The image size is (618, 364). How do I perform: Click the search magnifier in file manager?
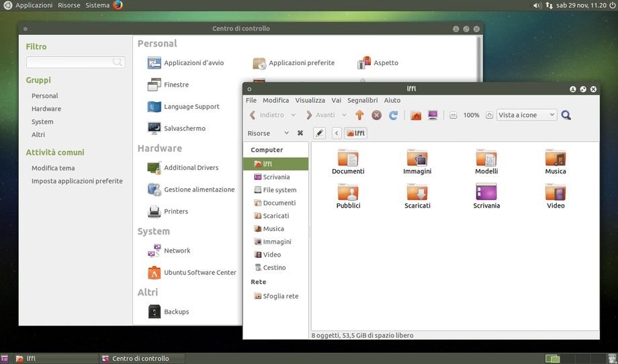pyautogui.click(x=566, y=116)
